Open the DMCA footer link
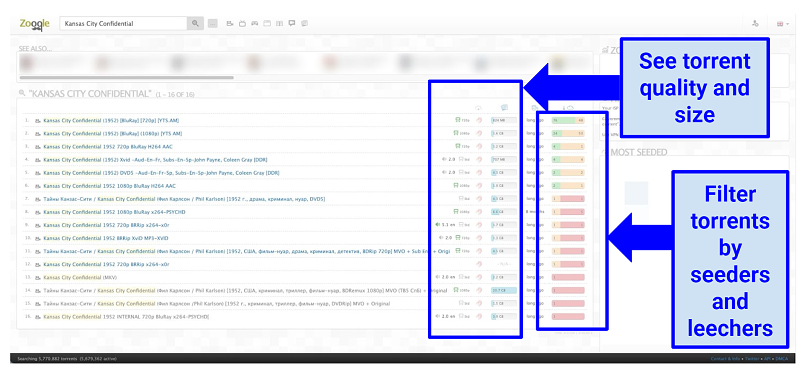 (781, 358)
